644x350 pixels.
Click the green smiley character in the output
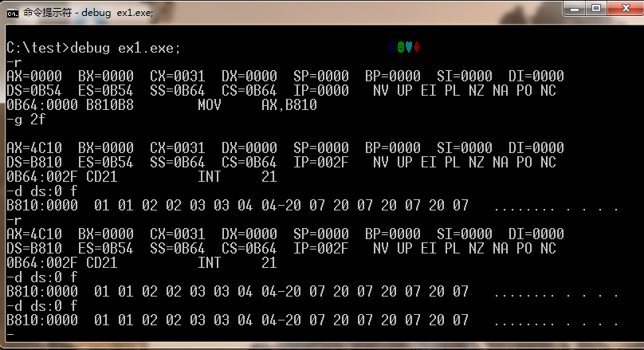[x=401, y=47]
